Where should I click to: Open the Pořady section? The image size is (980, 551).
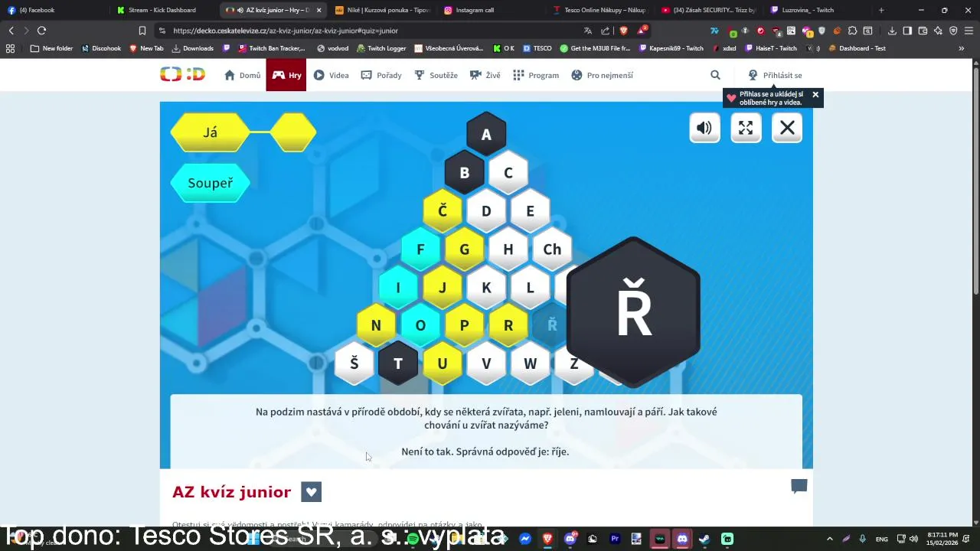tap(381, 75)
